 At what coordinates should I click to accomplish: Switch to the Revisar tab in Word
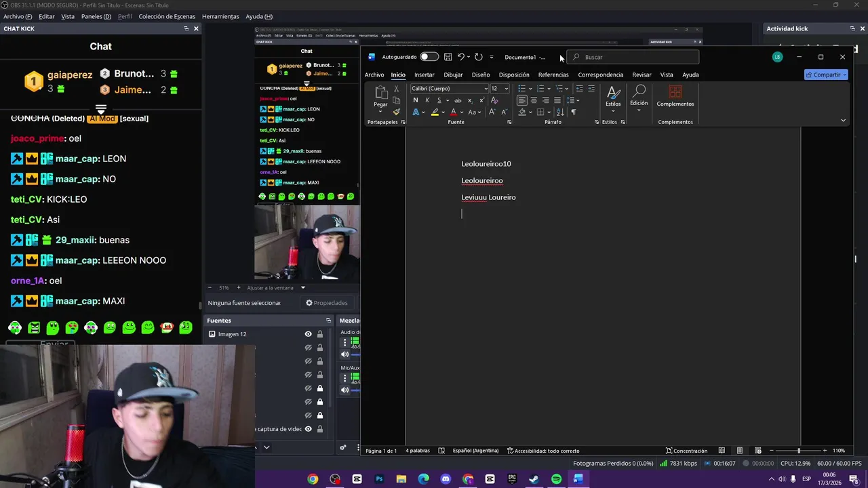point(642,75)
